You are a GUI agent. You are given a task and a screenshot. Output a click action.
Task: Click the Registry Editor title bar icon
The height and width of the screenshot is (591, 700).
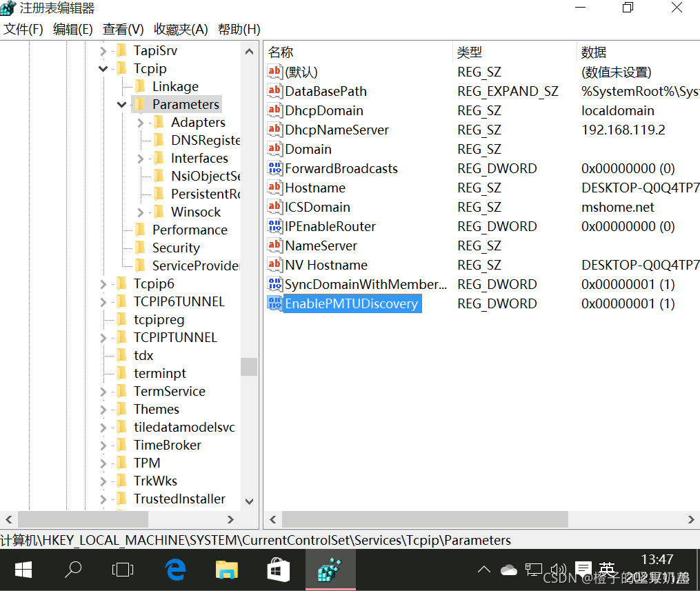[8, 8]
